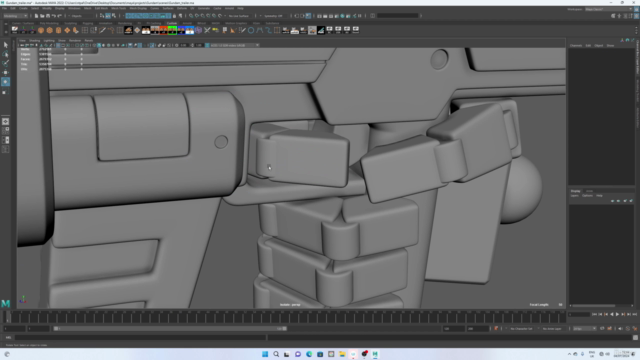640x360 pixels.
Task: Activate the Paint Selection tool
Action: tap(5, 63)
